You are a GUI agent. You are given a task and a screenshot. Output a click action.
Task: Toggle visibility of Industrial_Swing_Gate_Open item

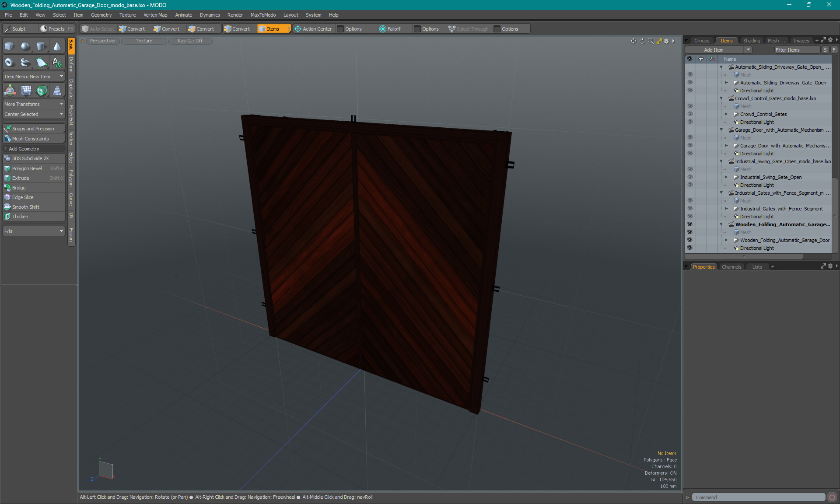coord(690,177)
